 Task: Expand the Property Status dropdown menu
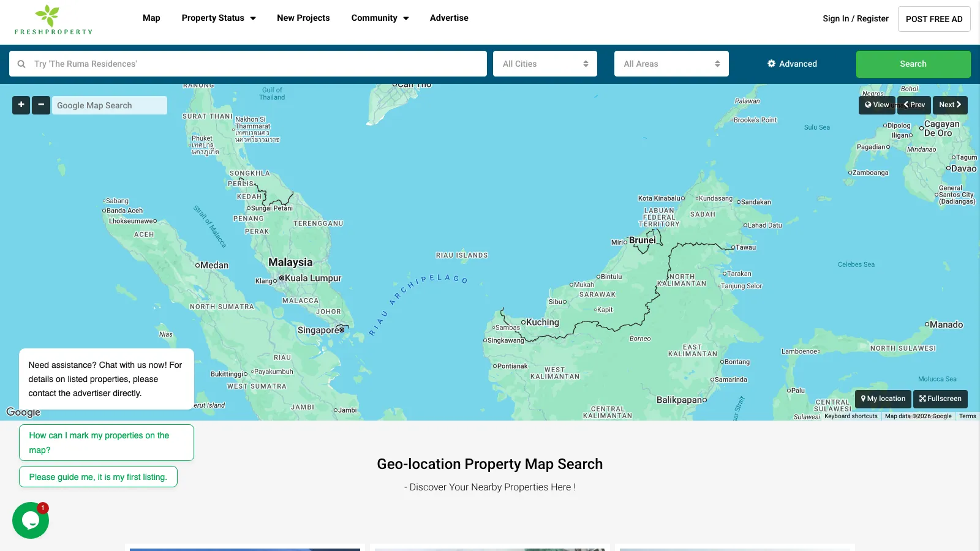tap(219, 18)
